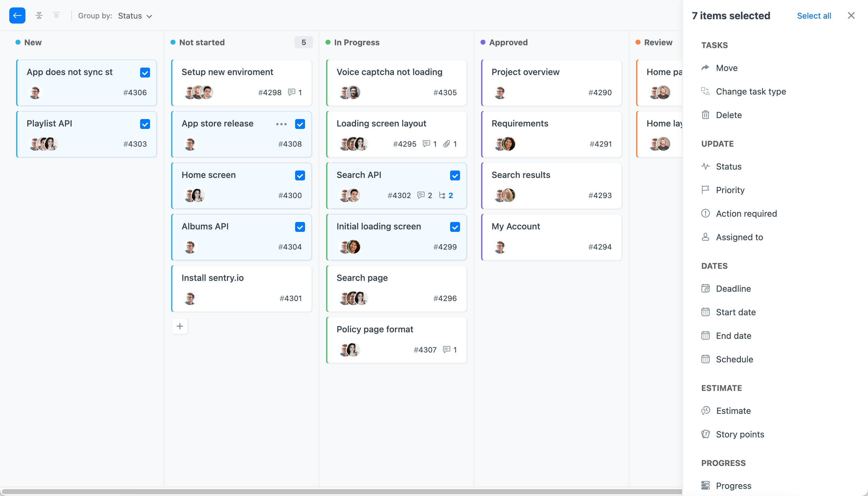868x496 pixels.
Task: Click the comment icon on Setup new enviroment
Action: [292, 92]
